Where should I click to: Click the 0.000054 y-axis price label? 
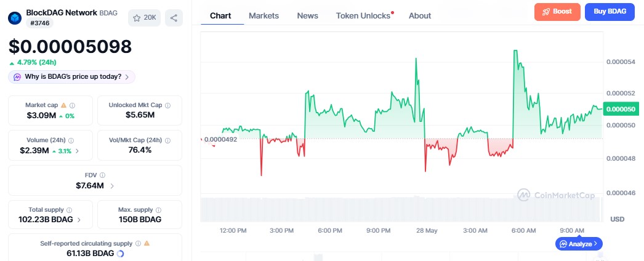tap(621, 62)
